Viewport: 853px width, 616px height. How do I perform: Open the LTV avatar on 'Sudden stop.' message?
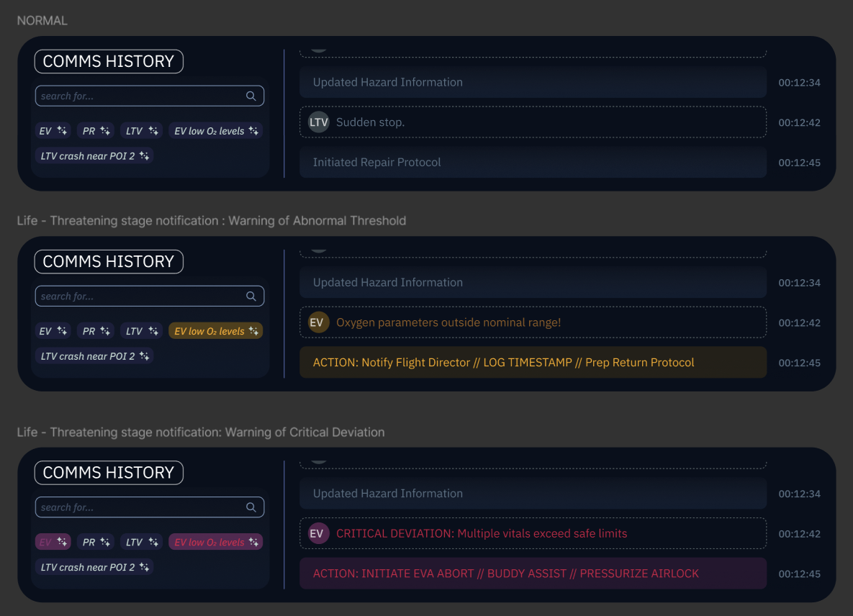[319, 122]
